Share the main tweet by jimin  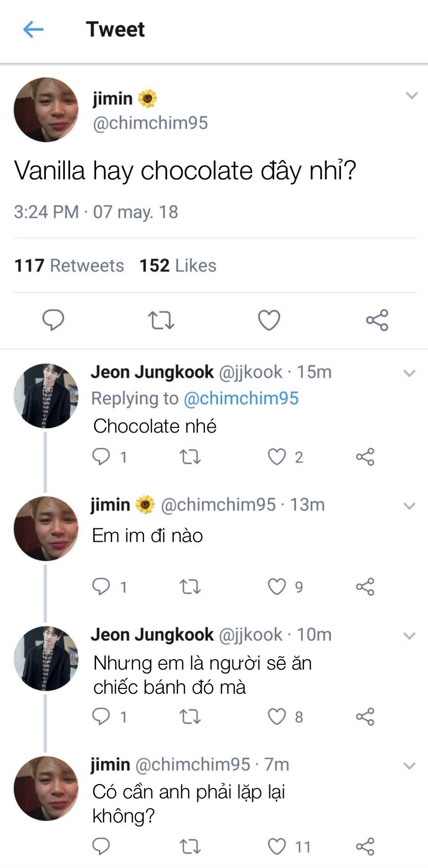point(377,320)
